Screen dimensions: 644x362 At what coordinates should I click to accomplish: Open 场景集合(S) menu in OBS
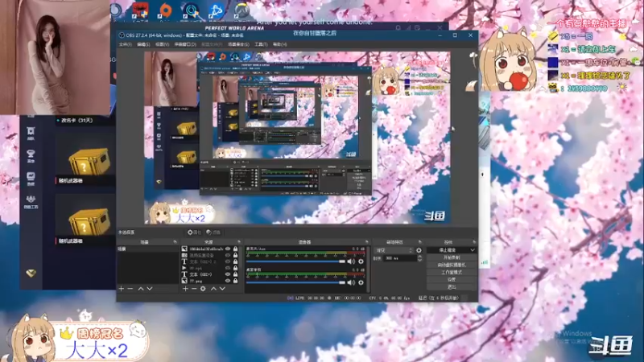238,44
